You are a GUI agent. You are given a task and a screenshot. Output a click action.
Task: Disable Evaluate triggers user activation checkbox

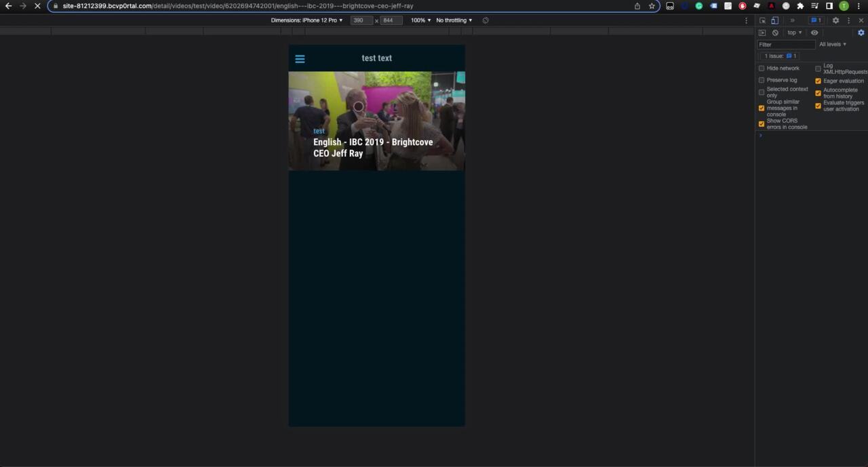tap(818, 106)
